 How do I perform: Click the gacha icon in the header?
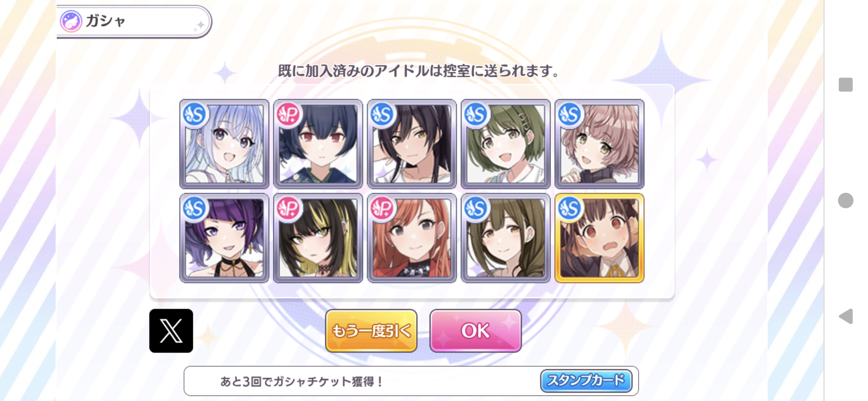click(x=71, y=21)
